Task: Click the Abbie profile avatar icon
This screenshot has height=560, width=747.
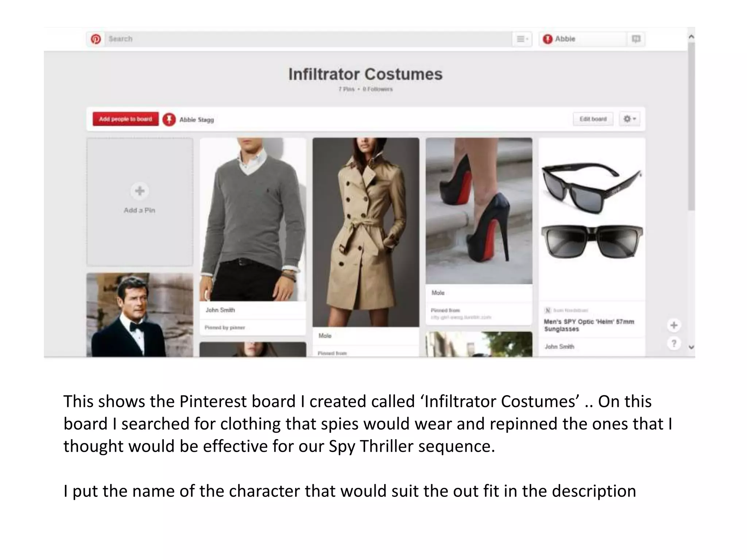Action: point(547,39)
